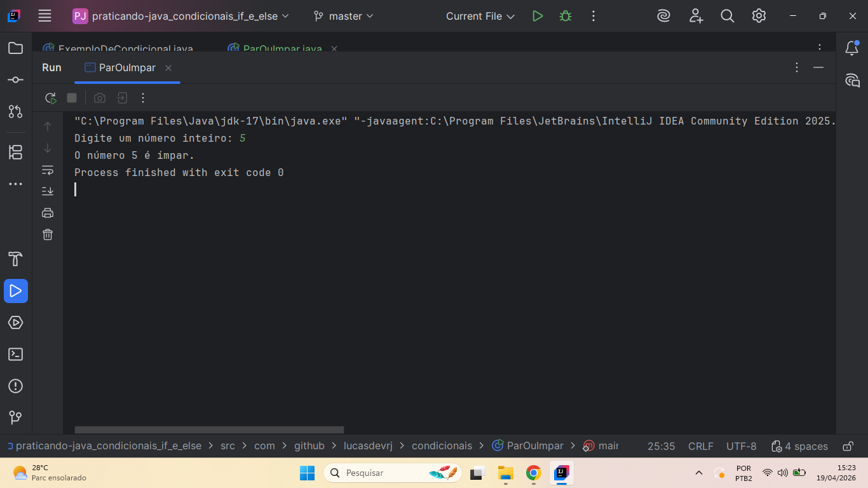
Task: Click the Stop process square button
Action: pos(72,98)
